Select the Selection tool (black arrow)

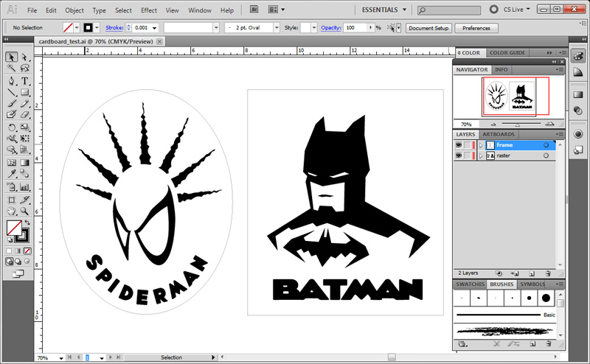(x=11, y=57)
